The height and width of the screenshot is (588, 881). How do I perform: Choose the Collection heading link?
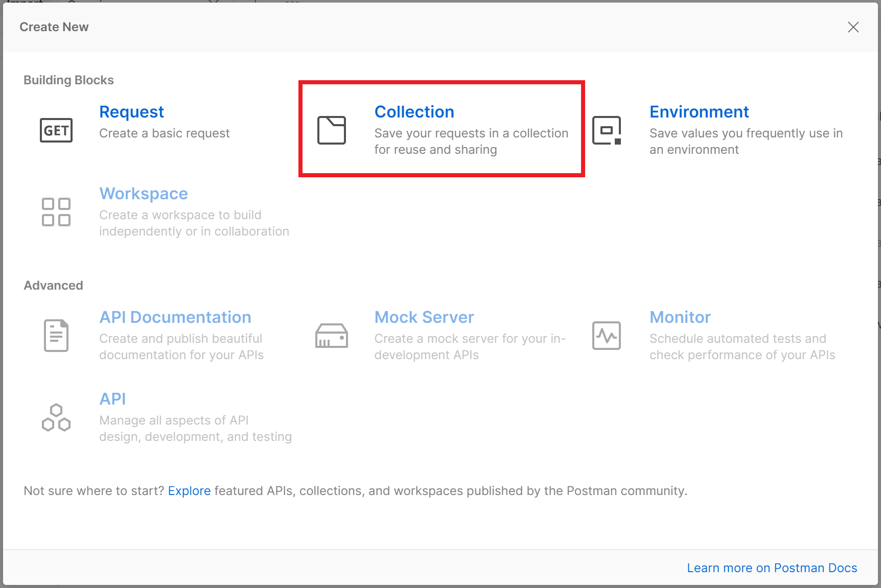point(414,112)
